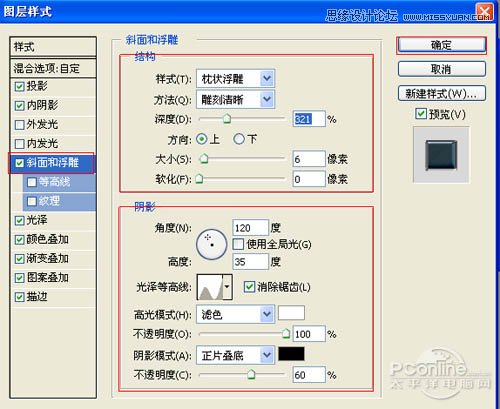This screenshot has height=409, width=500.
Task: Click 确定 to confirm the layer style
Action: [442, 45]
